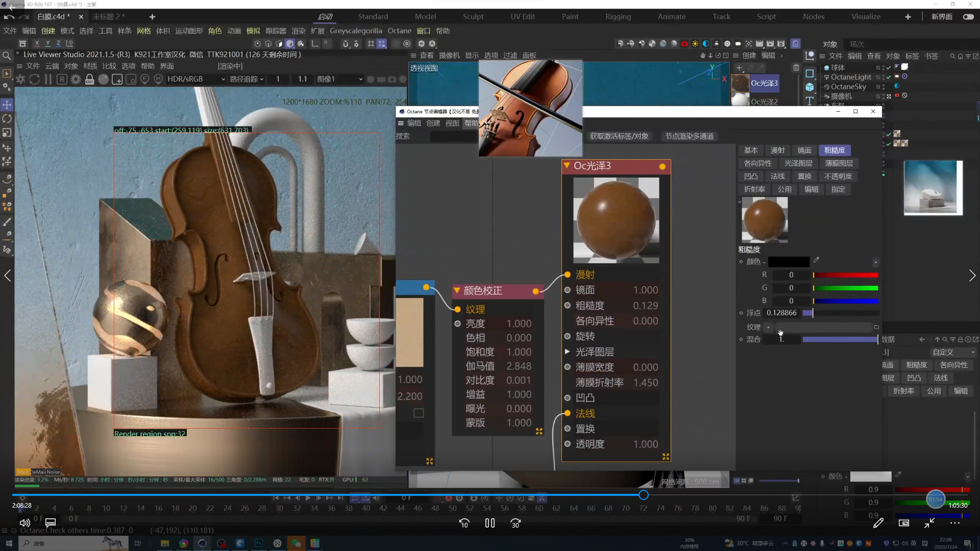
Task: Click the magnifier search icon at top left
Action: coord(7,56)
